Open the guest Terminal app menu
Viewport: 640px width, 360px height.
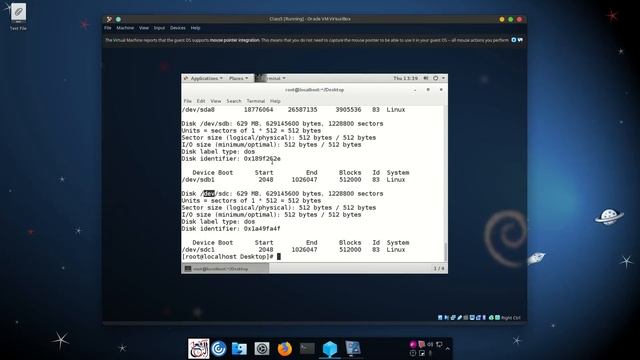pos(271,78)
